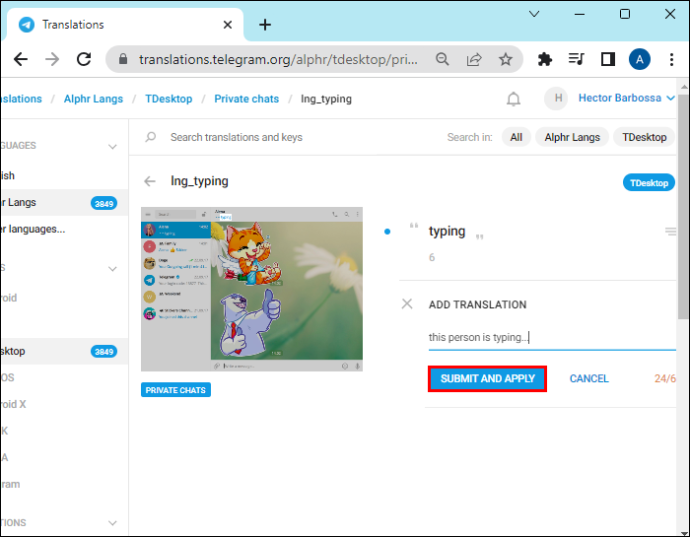Open the Hector Barbossa account dropdown
Viewport: 690px width, 537px height.
click(626, 98)
